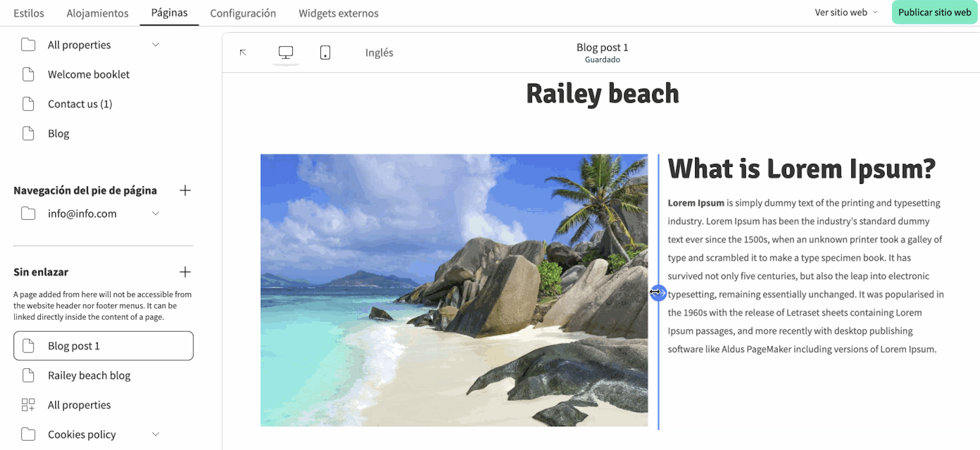Expand the top All properties folder chevron
980x450 pixels.
click(155, 45)
